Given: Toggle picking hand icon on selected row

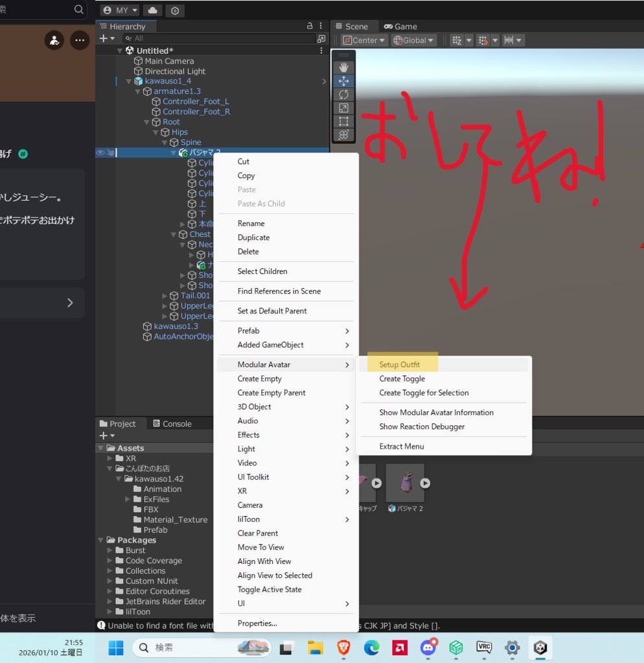Looking at the screenshot, I should point(110,153).
